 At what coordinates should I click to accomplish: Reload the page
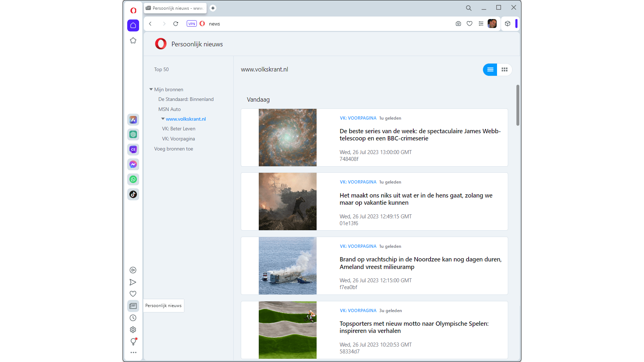pyautogui.click(x=176, y=24)
